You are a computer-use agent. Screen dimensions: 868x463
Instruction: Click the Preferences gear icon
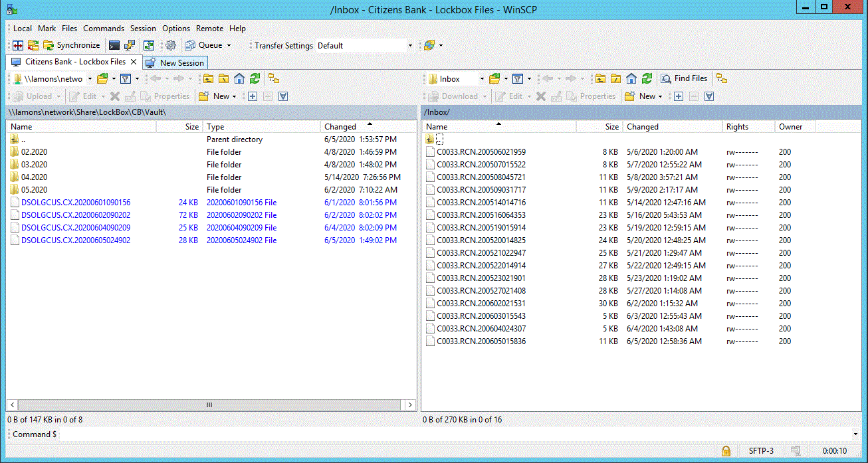(171, 45)
